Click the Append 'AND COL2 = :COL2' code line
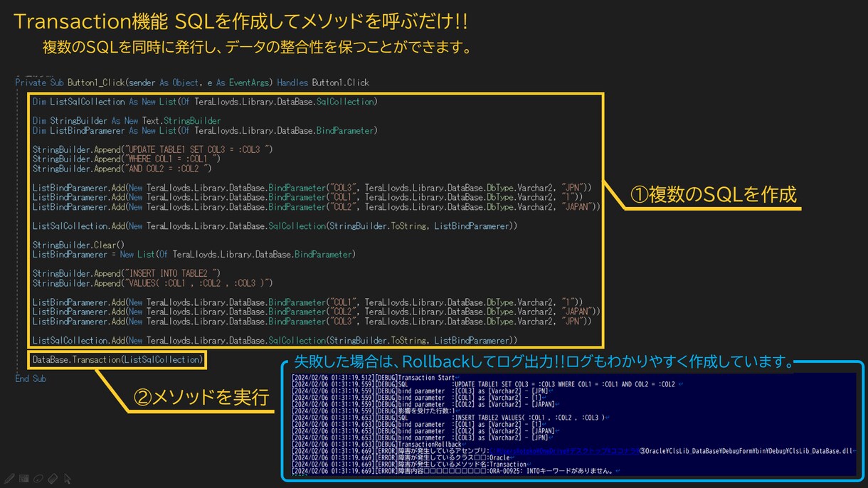The image size is (868, 488). 122,169
